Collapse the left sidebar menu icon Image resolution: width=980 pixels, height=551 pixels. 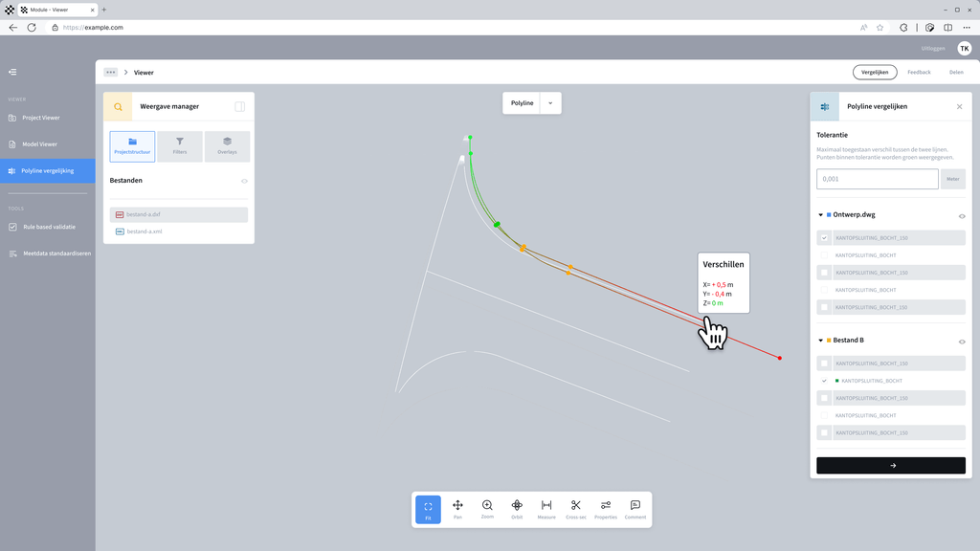click(12, 72)
